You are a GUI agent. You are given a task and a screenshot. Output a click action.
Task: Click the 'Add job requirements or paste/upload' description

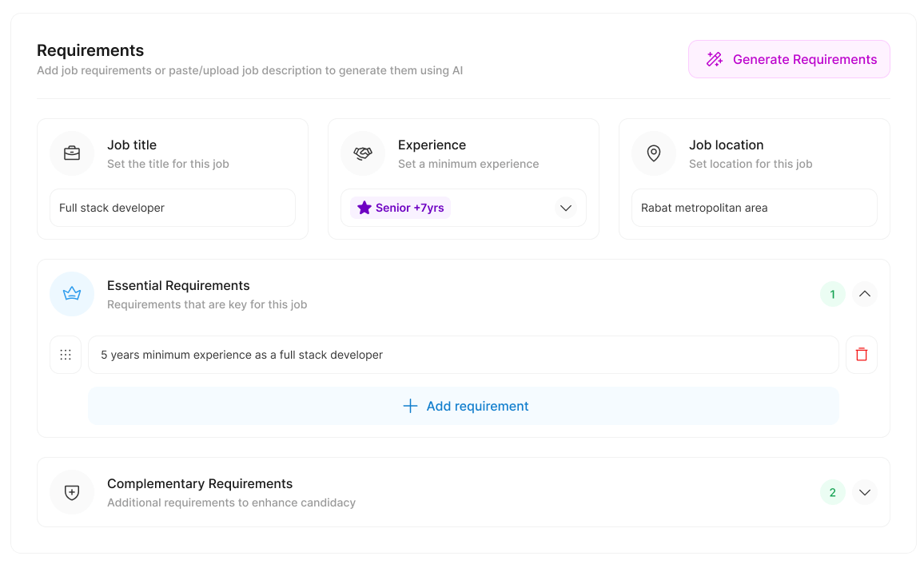[250, 70]
